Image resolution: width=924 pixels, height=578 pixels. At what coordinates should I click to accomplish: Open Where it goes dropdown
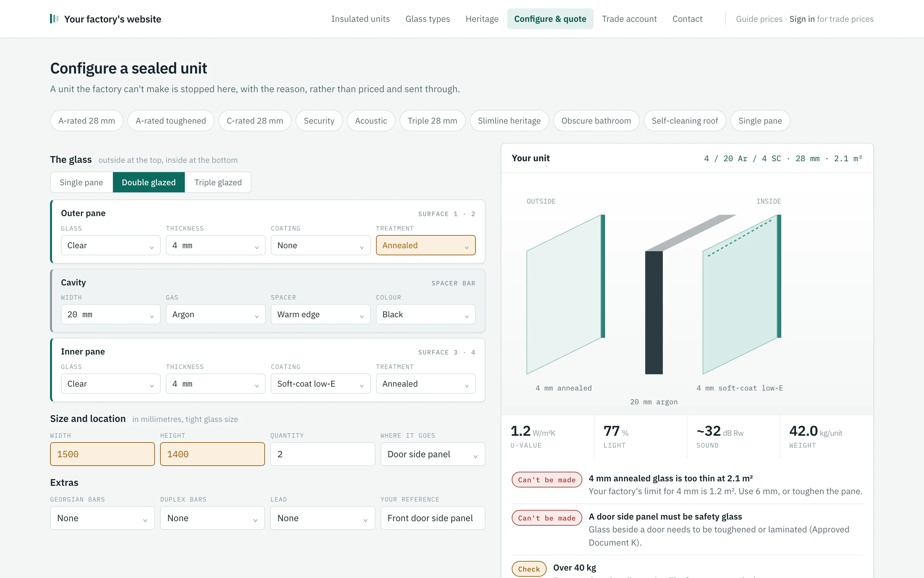(x=432, y=454)
